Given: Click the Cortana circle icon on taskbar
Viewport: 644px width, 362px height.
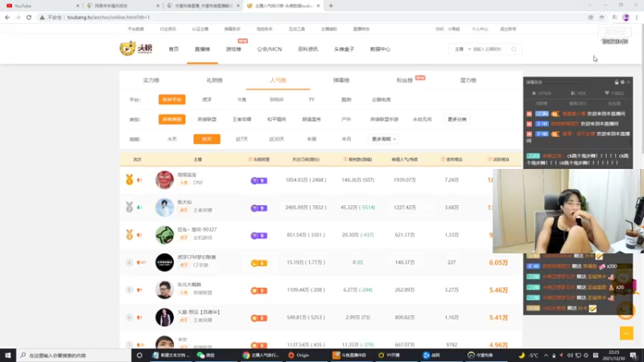Looking at the screenshot, I should tap(139, 356).
